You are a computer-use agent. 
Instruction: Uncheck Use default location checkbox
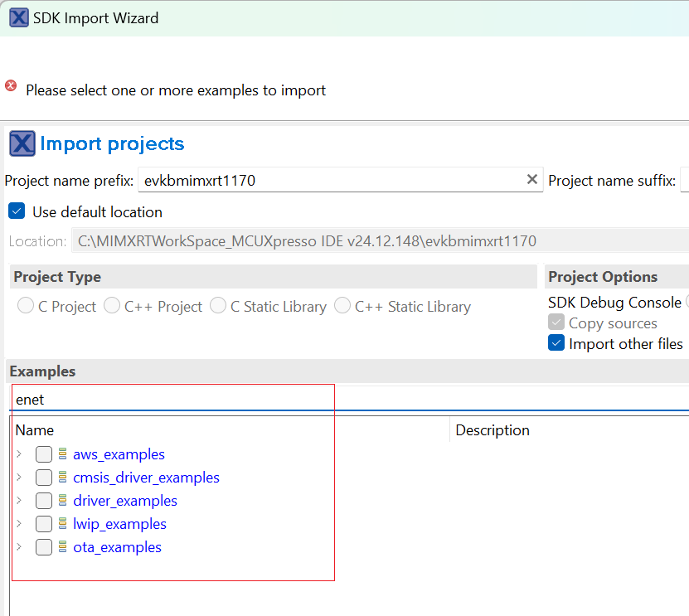coord(17,211)
